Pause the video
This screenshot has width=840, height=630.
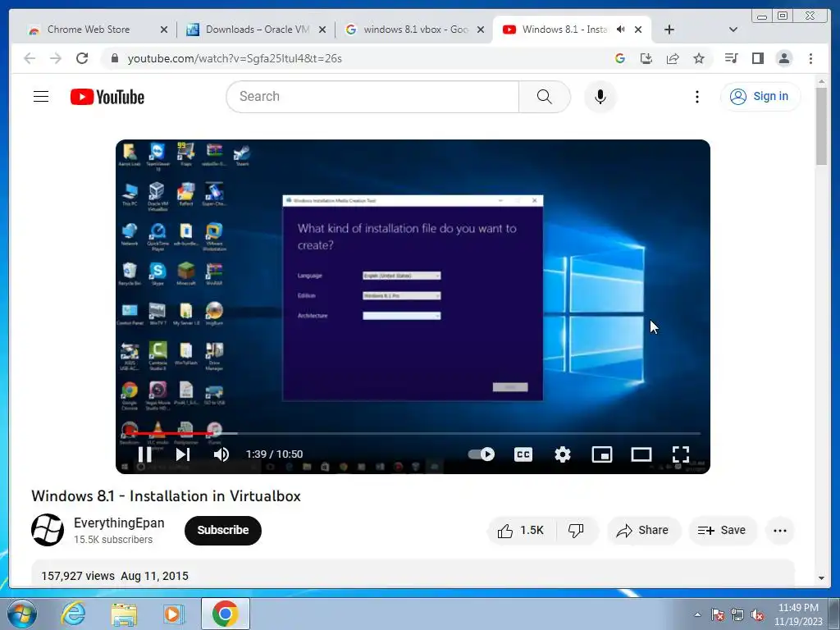[x=144, y=454]
